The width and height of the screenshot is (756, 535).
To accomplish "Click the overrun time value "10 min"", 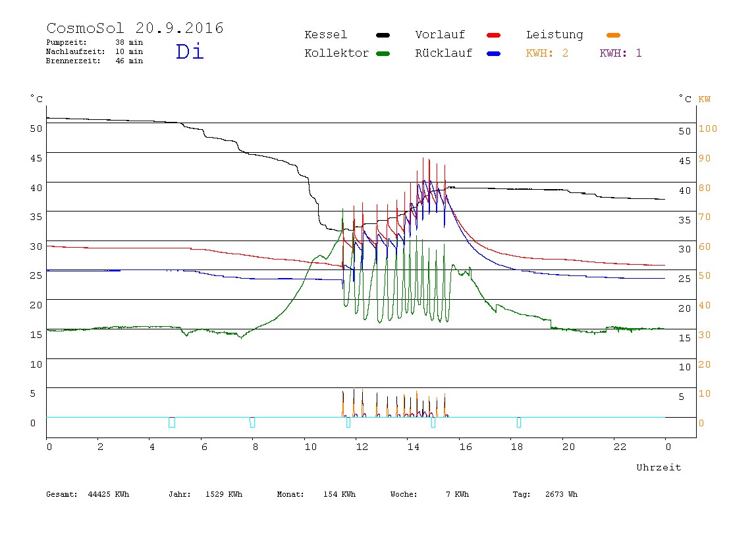I will [129, 51].
